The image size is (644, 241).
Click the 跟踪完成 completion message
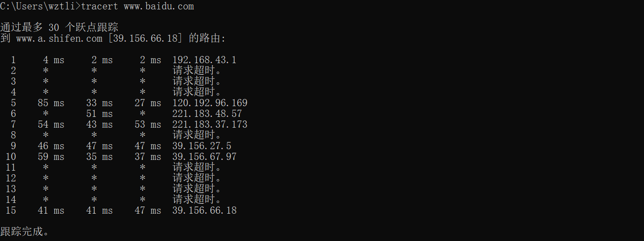[25, 232]
